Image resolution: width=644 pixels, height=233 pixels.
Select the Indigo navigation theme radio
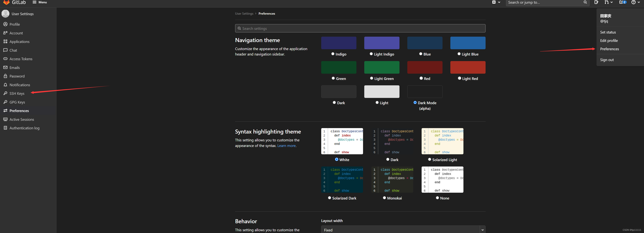pos(333,54)
